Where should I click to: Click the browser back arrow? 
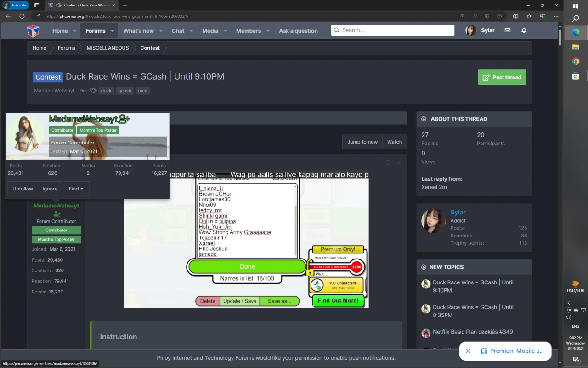click(8, 16)
